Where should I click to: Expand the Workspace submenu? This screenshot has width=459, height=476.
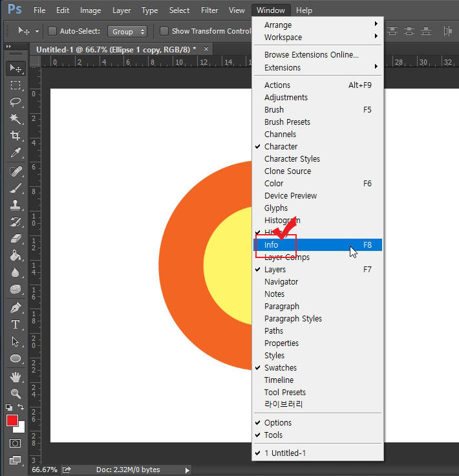(x=317, y=38)
